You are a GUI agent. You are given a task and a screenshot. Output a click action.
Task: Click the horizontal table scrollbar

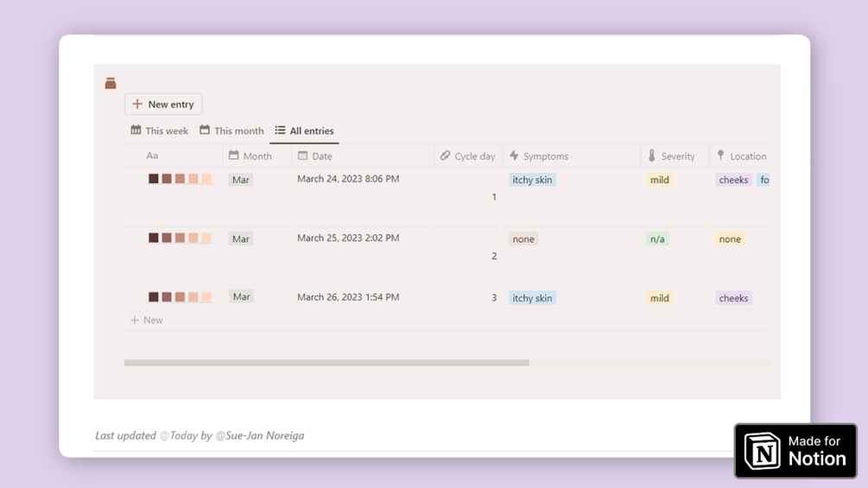click(x=326, y=363)
